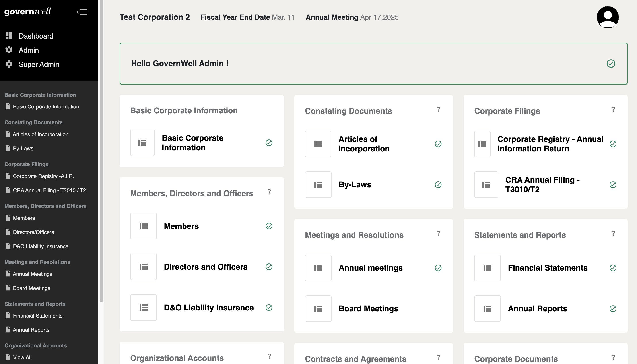The image size is (637, 364).
Task: Show help for Organizational Accounts card
Action: click(x=269, y=356)
